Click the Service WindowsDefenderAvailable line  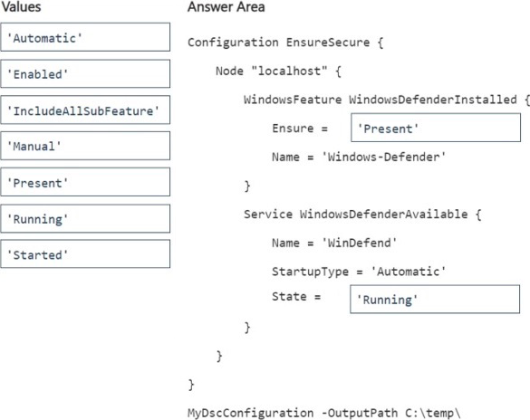point(362,214)
